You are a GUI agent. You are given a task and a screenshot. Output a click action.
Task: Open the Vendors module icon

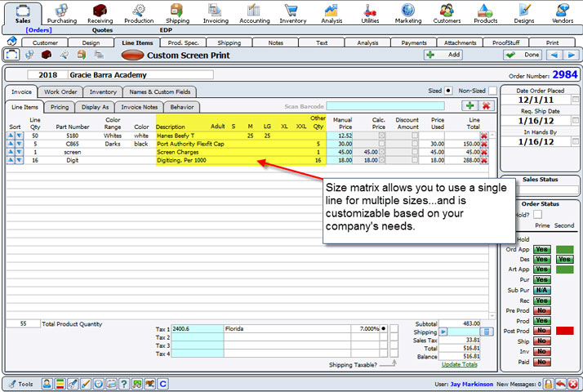coord(562,14)
